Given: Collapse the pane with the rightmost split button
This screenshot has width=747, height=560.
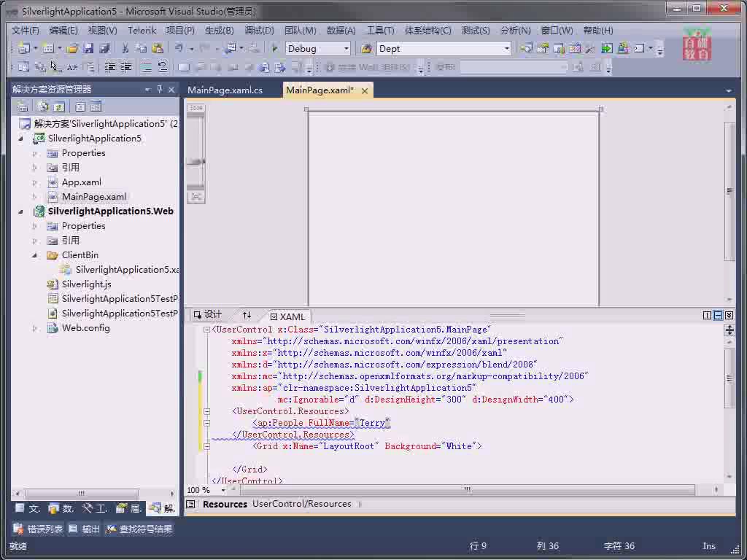Looking at the screenshot, I should 729,315.
